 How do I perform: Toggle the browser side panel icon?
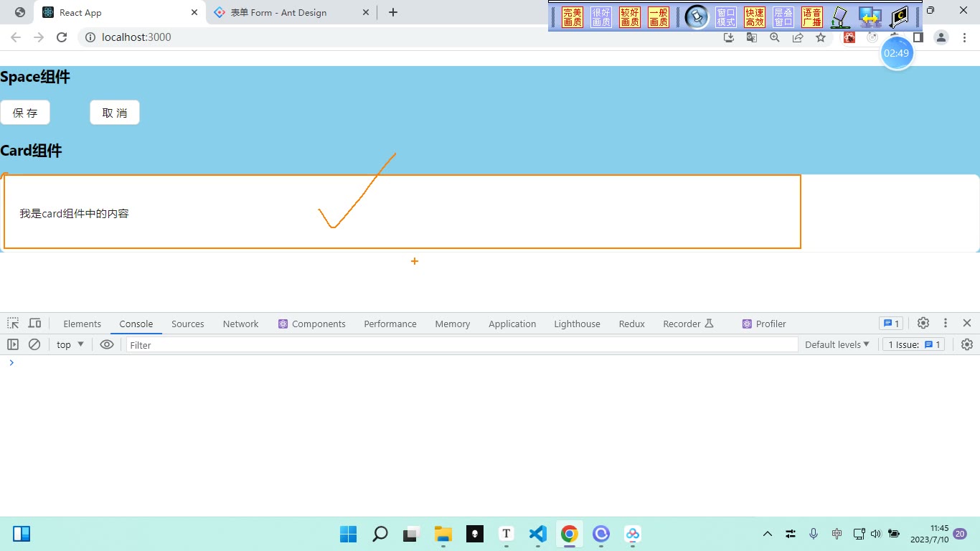918,37
